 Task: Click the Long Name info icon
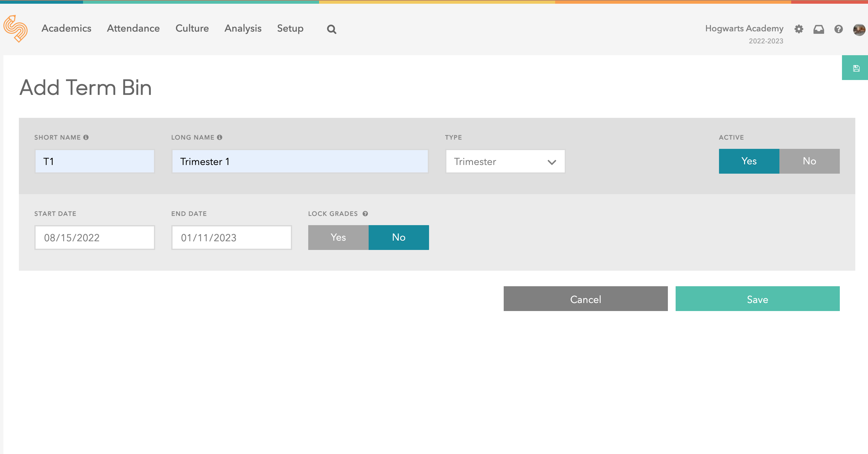tap(220, 137)
